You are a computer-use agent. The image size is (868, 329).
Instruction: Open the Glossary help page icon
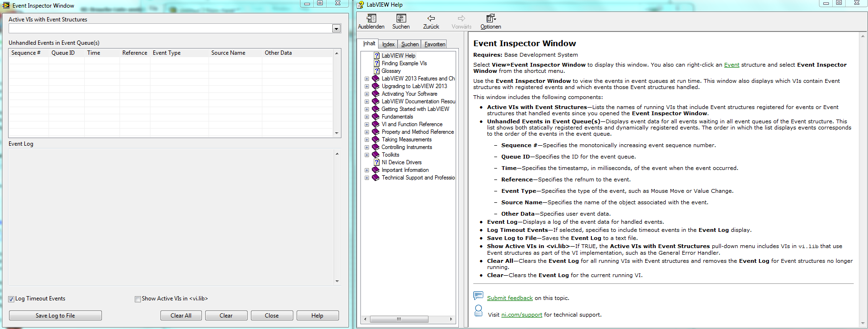[x=376, y=71]
